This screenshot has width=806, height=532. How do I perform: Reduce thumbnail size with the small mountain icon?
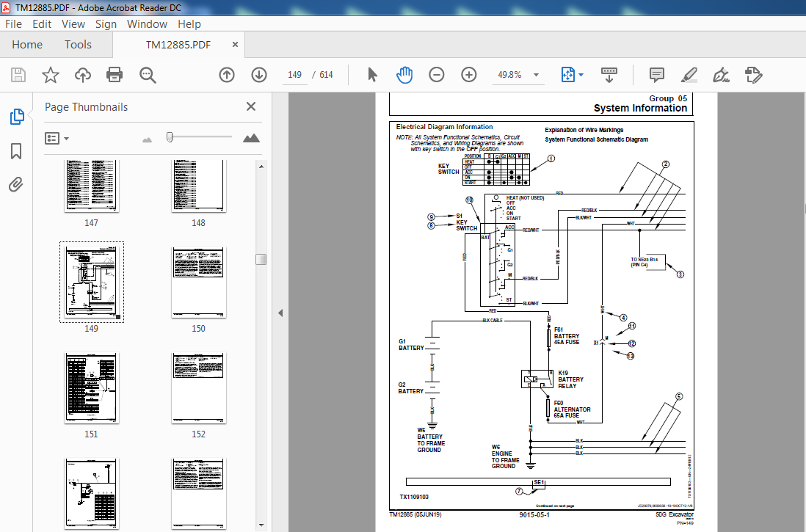click(x=148, y=139)
